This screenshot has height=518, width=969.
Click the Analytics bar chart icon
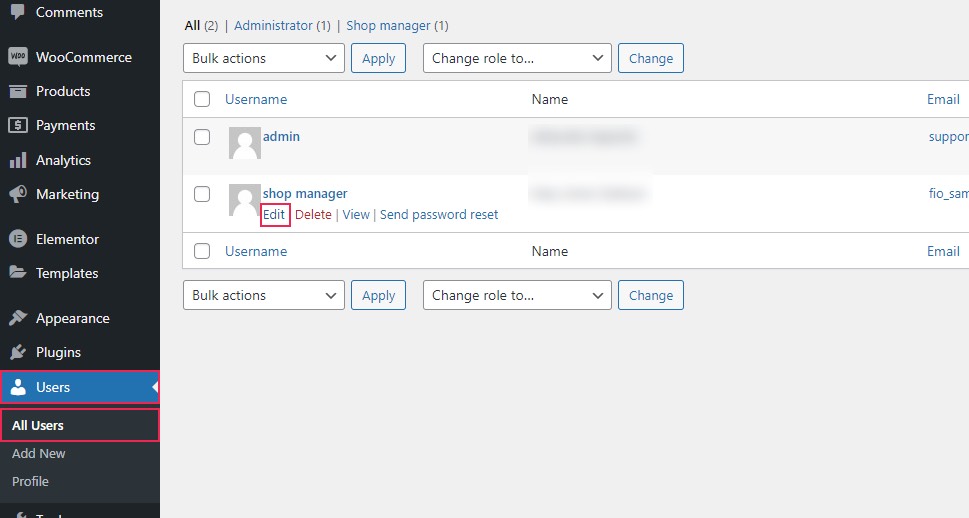(18, 160)
